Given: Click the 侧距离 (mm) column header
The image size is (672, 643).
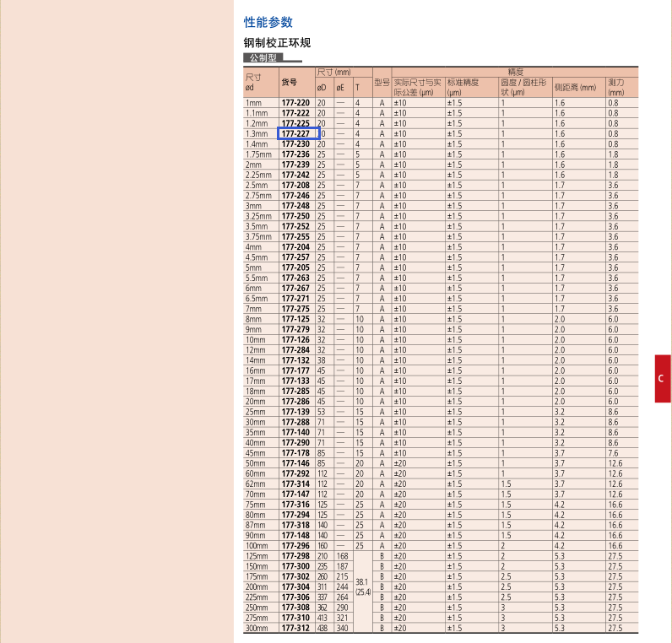Looking at the screenshot, I should (x=575, y=88).
